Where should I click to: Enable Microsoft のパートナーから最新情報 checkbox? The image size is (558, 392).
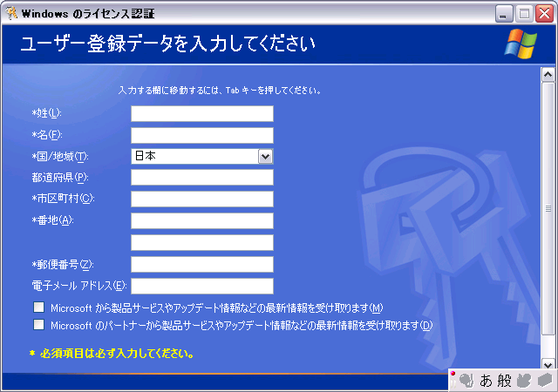pos(38,324)
